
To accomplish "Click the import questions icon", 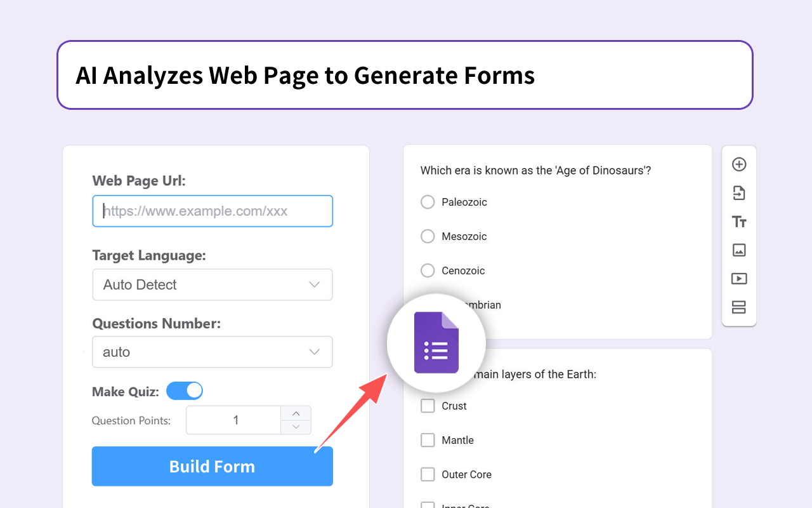I will coord(739,193).
